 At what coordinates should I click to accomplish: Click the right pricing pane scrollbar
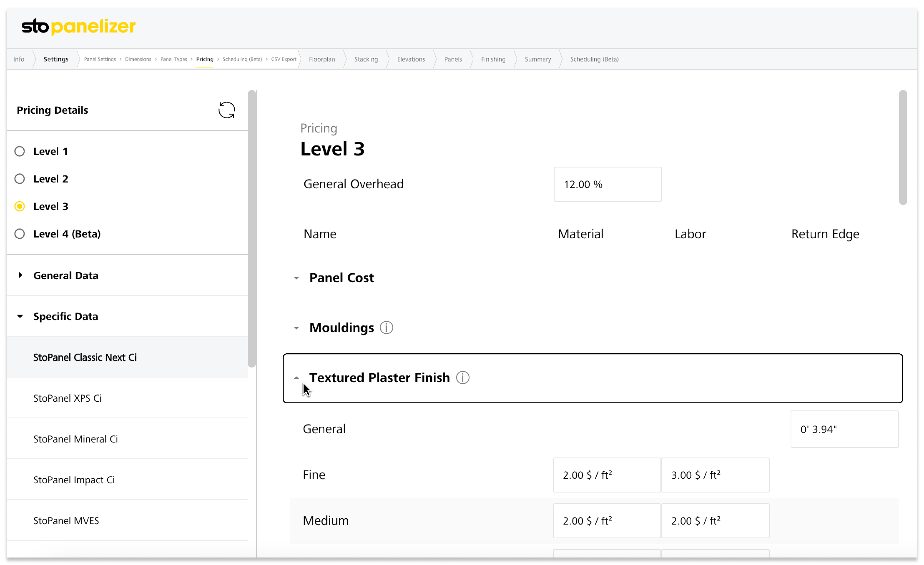903,147
